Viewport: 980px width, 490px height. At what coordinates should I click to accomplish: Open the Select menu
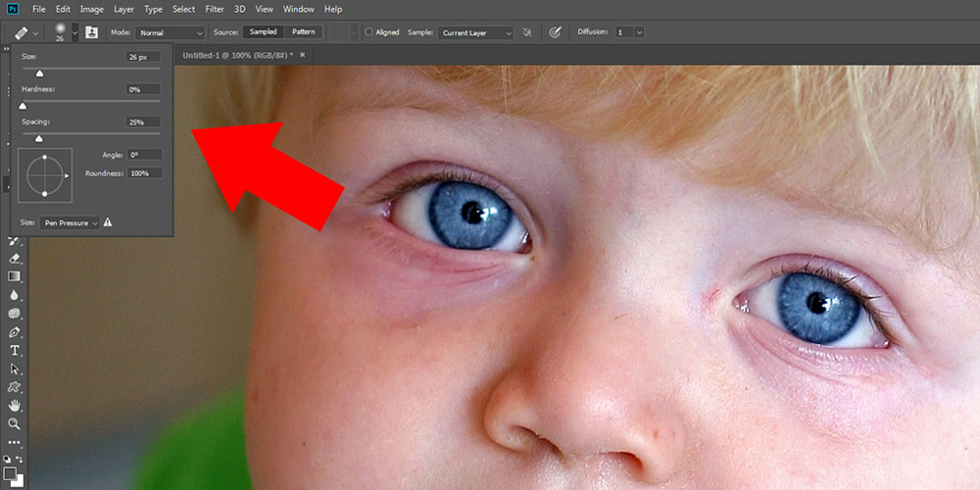click(x=184, y=10)
